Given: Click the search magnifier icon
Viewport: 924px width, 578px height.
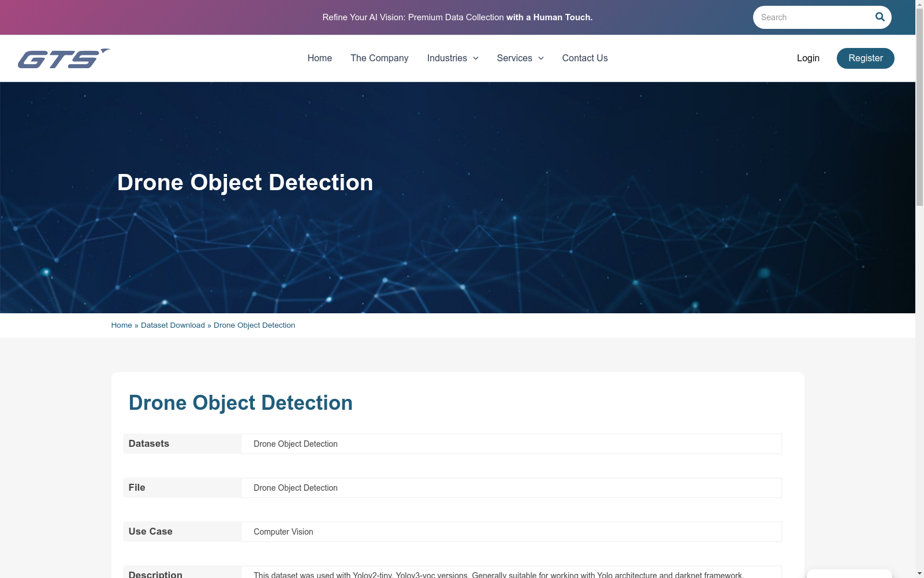Looking at the screenshot, I should 880,17.
